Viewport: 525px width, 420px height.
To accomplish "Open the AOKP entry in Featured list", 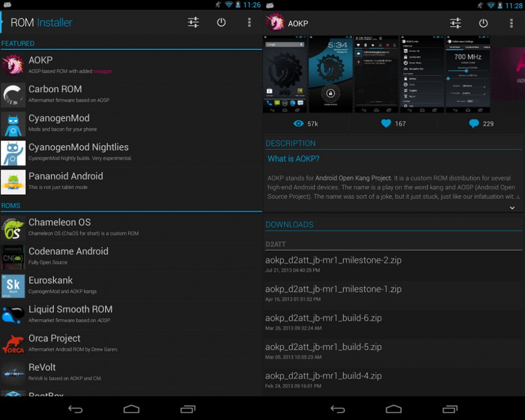I will point(131,65).
